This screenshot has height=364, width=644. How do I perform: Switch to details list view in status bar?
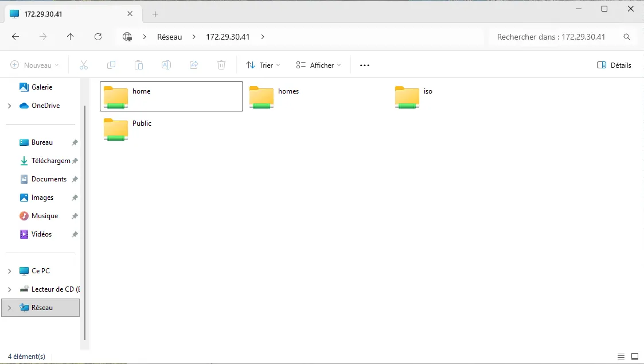[621, 357]
